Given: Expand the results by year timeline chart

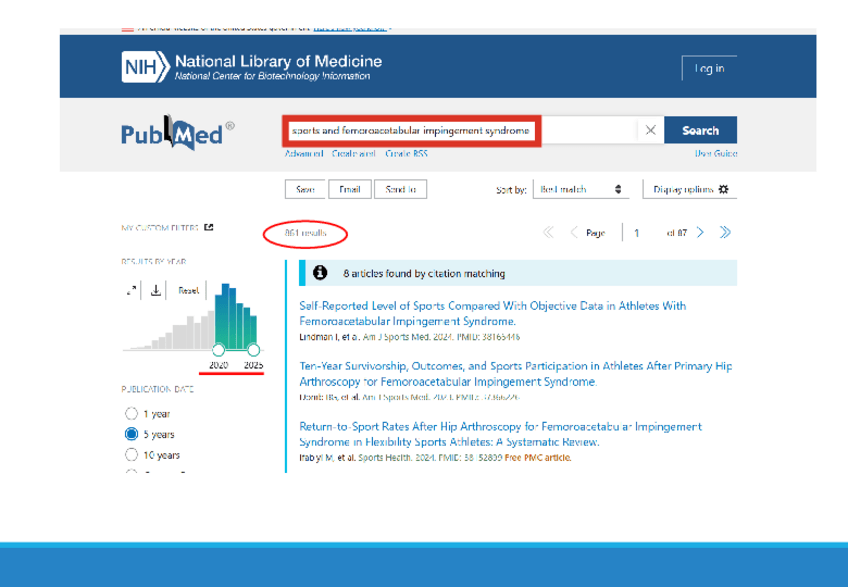Looking at the screenshot, I should (x=131, y=290).
